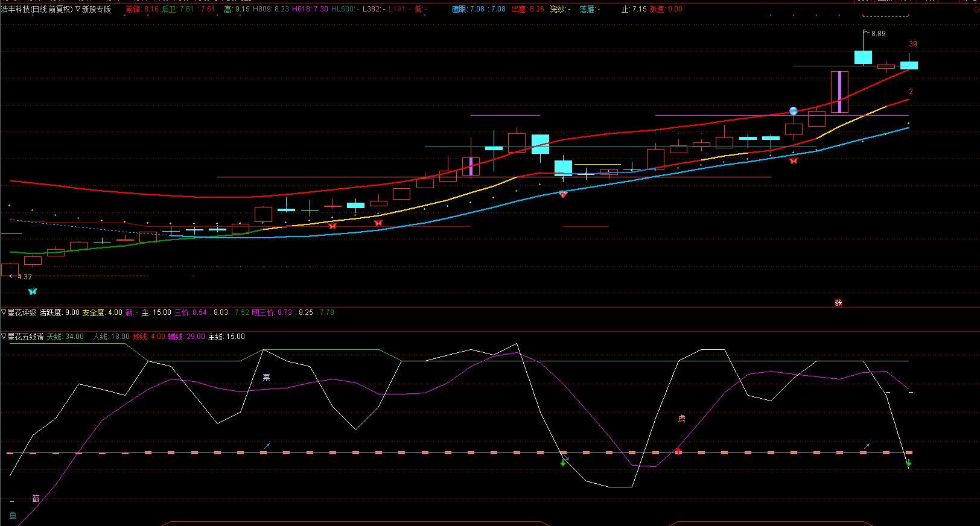980x526 pixels.
Task: Click the red 涨 marker
Action: click(838, 303)
